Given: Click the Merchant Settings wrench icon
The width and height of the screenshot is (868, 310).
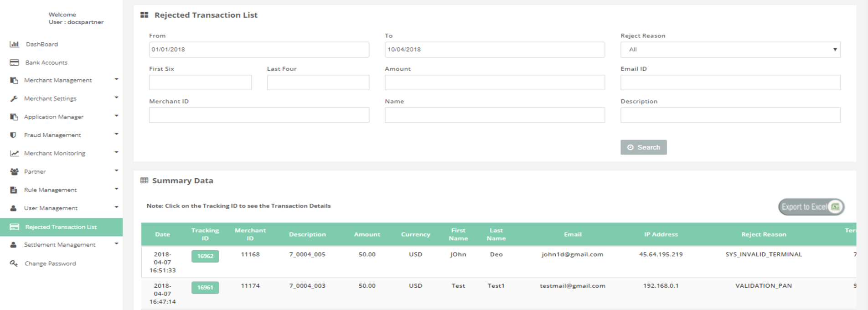Looking at the screenshot, I should click(x=14, y=98).
